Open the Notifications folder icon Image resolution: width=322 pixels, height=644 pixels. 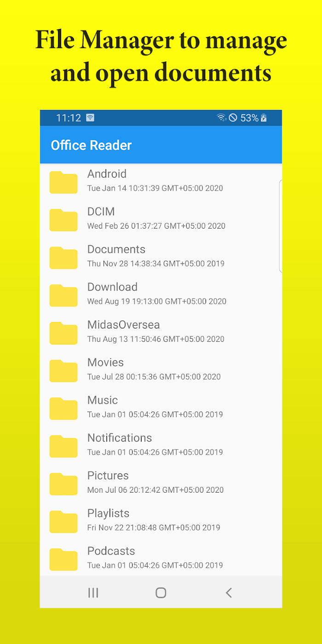63,446
